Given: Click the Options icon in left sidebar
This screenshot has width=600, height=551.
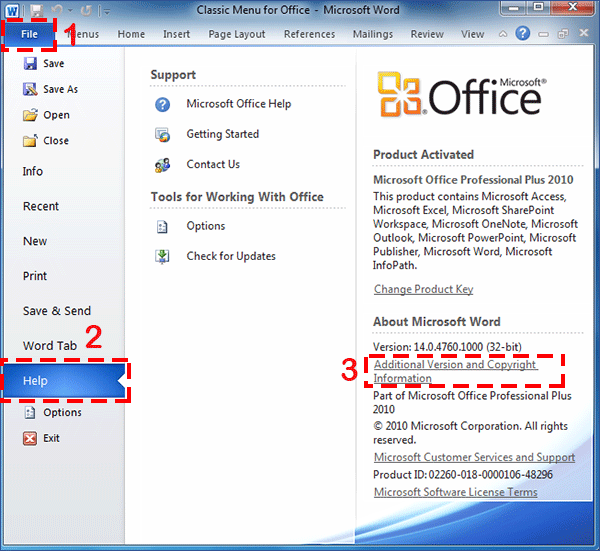Looking at the screenshot, I should coord(30,412).
